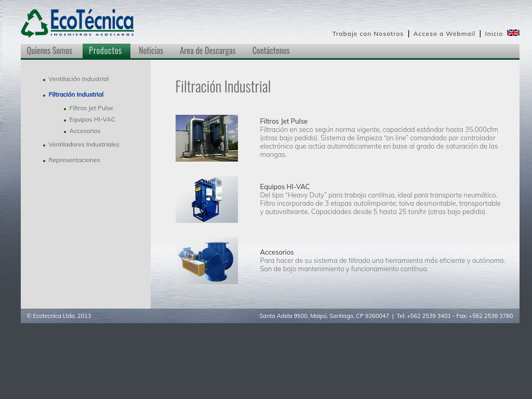Click Acceso a Webmail link

pos(444,33)
